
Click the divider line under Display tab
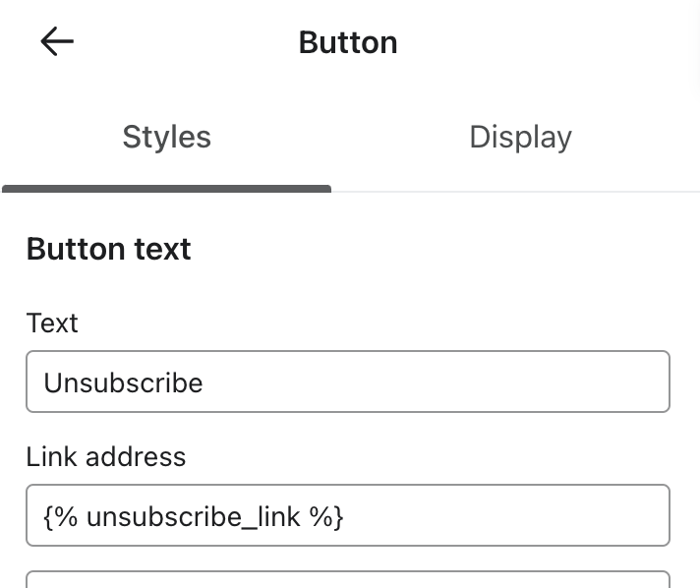coord(515,191)
